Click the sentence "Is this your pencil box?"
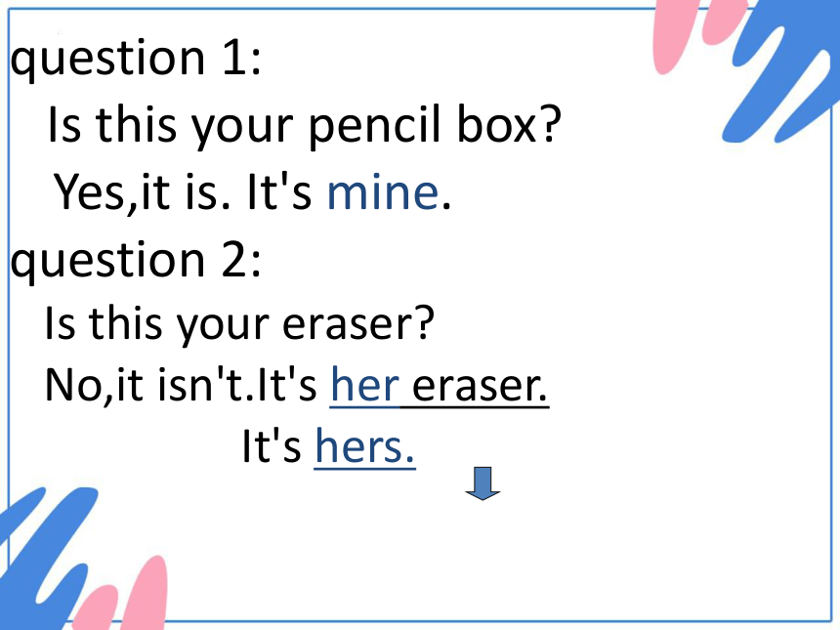This screenshot has height=630, width=840. click(305, 125)
